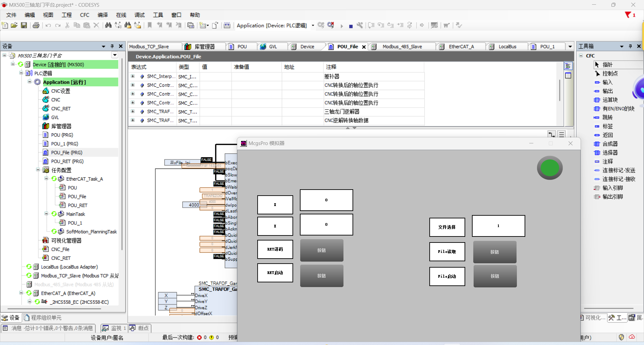The width and height of the screenshot is (644, 345).
Task: Expand first SMC_Interp variable row
Action: point(133,76)
